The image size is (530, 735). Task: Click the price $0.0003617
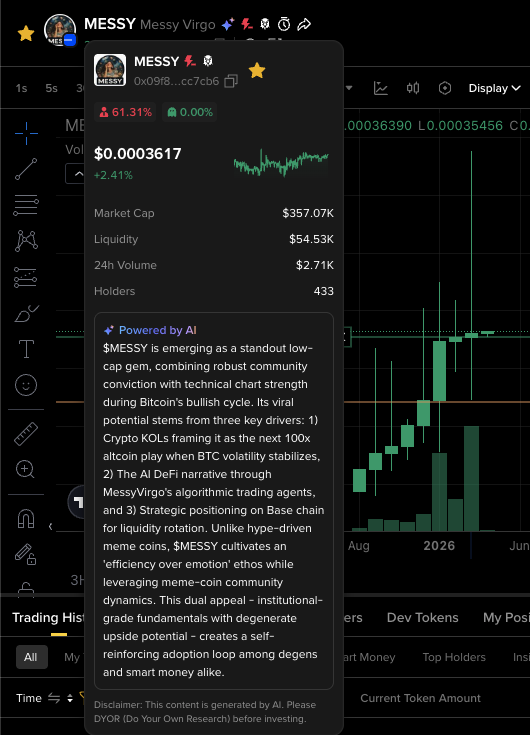point(138,154)
